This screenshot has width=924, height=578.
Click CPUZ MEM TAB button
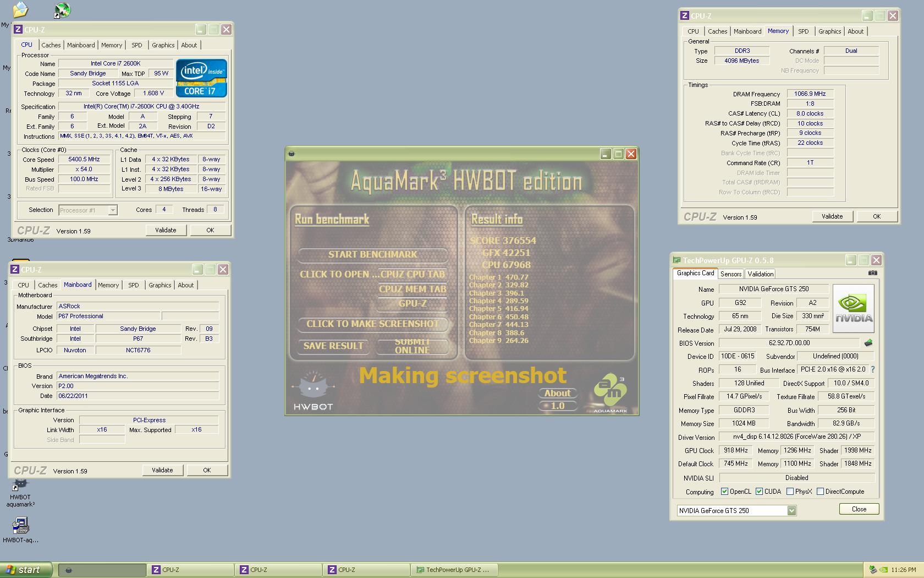413,289
